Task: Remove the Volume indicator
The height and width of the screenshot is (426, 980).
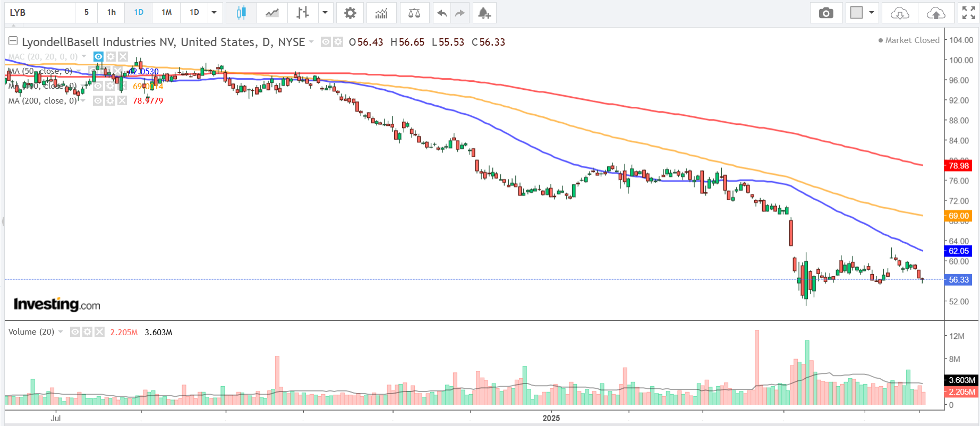Action: (x=99, y=332)
